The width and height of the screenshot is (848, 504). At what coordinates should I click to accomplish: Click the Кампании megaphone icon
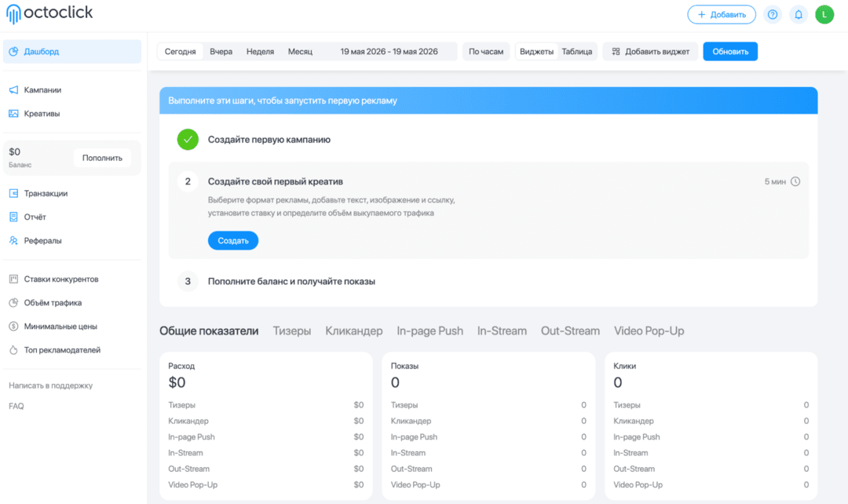point(13,89)
